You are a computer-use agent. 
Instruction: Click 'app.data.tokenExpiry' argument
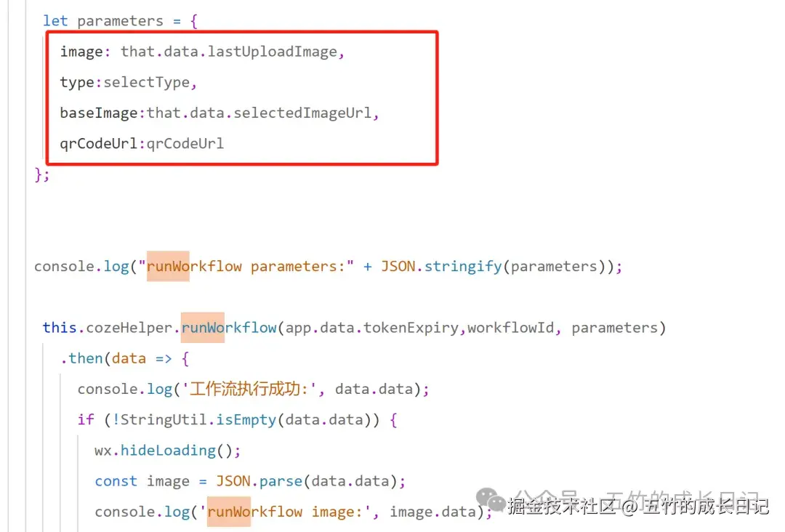pyautogui.click(x=372, y=328)
